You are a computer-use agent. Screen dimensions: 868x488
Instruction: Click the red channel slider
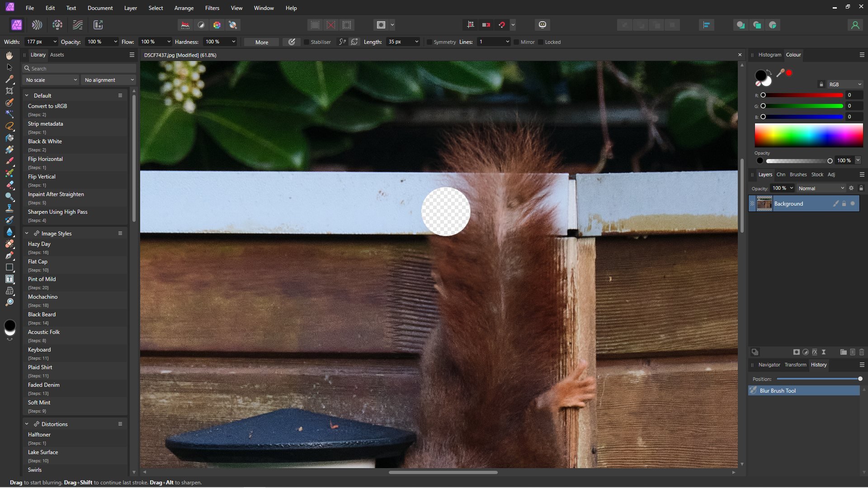[x=802, y=95]
